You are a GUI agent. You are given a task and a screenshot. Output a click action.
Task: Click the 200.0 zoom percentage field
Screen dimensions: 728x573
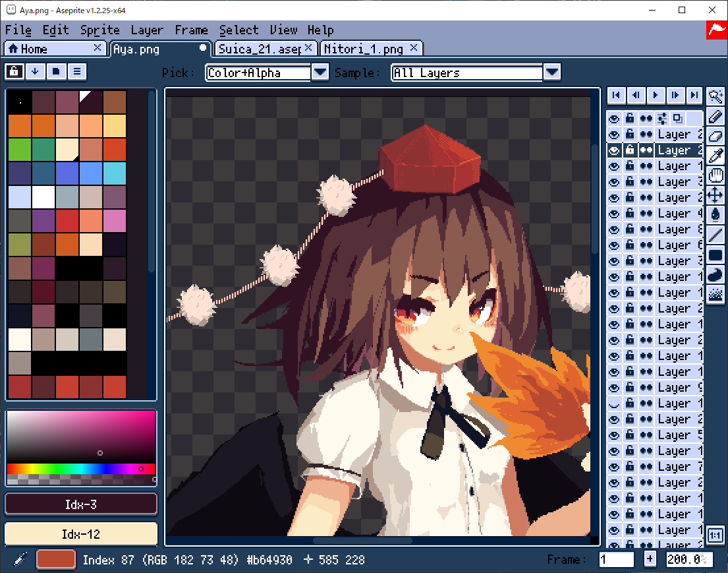coord(689,559)
